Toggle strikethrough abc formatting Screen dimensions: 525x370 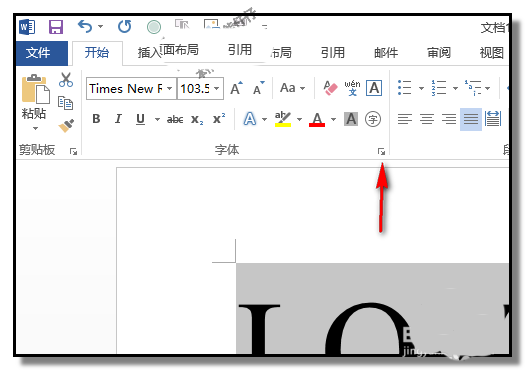[x=175, y=119]
